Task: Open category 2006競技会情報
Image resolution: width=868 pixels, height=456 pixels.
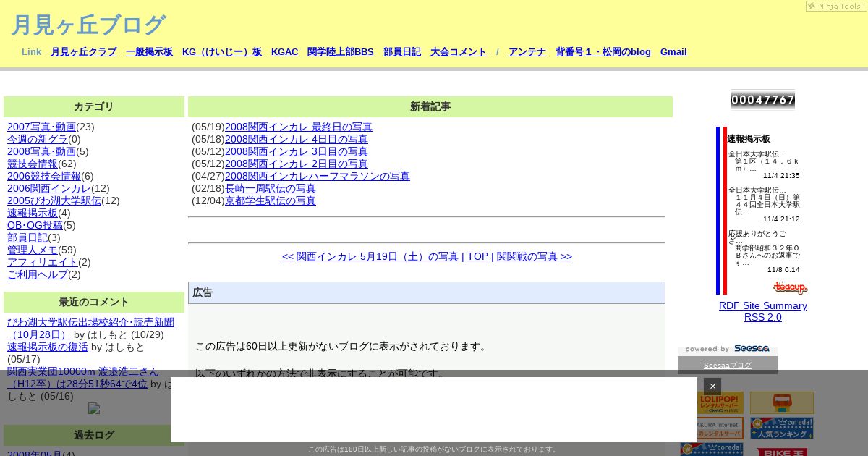Action: click(x=44, y=176)
